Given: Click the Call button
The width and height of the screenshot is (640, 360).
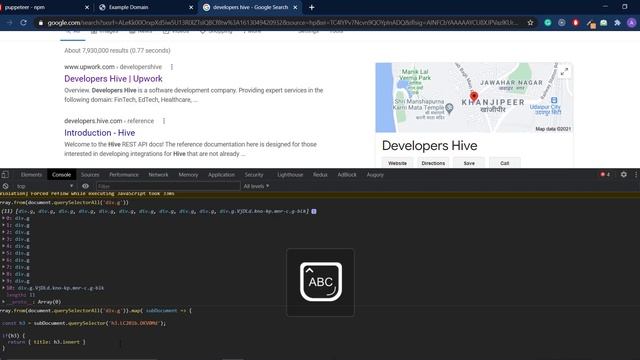Looking at the screenshot, I should point(505,163).
